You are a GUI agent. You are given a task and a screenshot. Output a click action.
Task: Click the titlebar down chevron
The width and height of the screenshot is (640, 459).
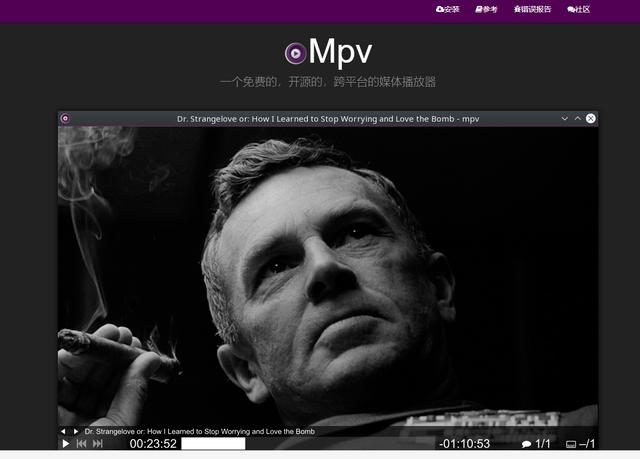pos(564,118)
